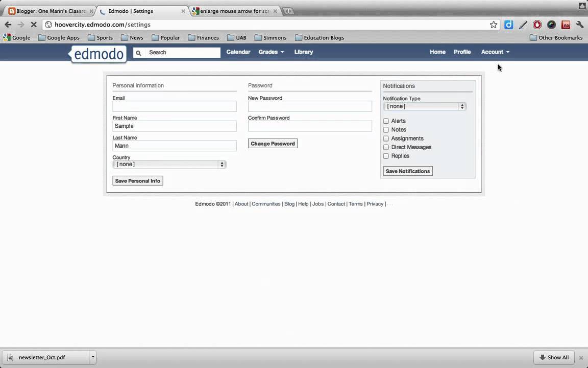The width and height of the screenshot is (588, 368).
Task: Open the Jobs footer link
Action: click(317, 204)
